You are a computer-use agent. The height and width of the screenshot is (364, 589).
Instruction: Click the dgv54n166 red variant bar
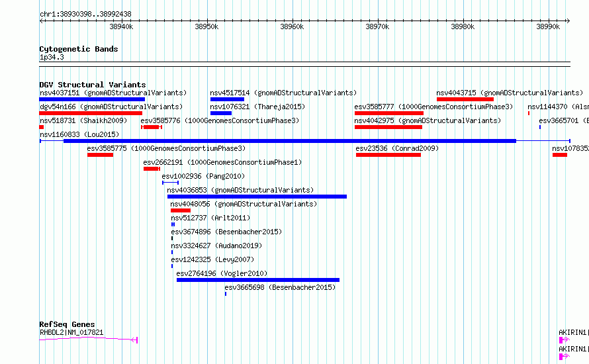(x=91, y=113)
